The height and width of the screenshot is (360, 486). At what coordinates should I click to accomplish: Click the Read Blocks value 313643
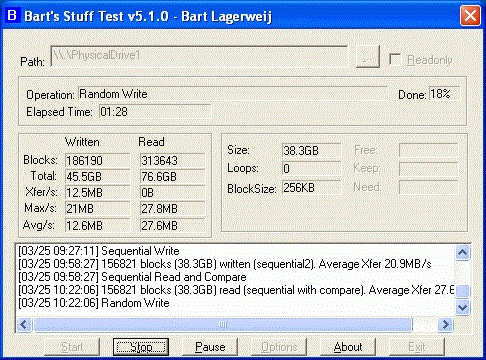click(172, 161)
